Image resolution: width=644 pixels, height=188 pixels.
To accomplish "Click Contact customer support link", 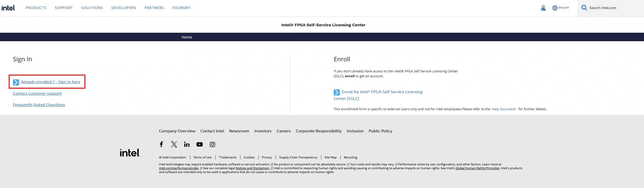I will click(x=37, y=93).
